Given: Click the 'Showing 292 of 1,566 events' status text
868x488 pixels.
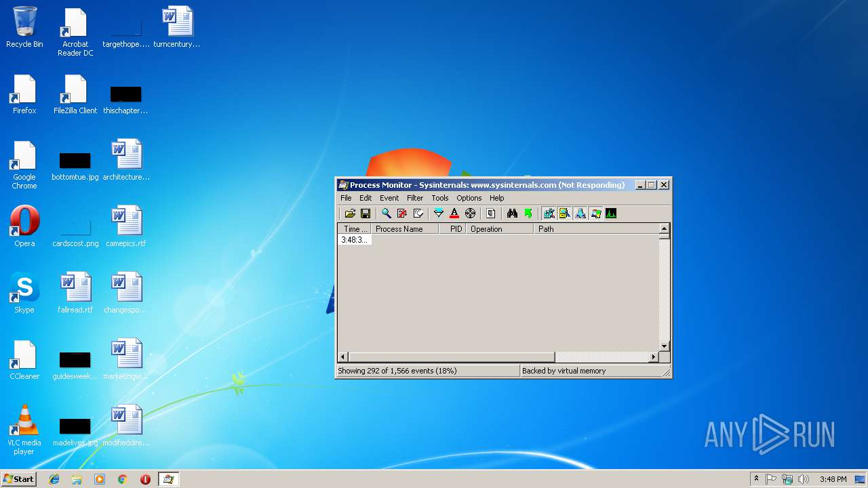Looking at the screenshot, I should 397,371.
